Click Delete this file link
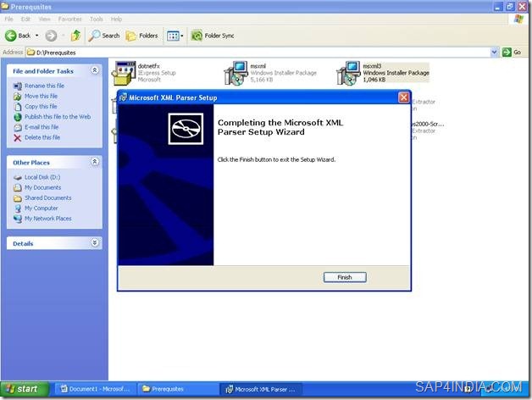The width and height of the screenshot is (532, 400). (42, 137)
